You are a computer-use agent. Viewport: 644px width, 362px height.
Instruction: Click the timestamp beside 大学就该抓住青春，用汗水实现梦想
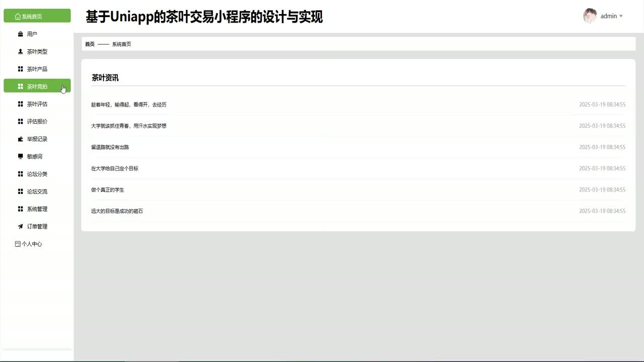pyautogui.click(x=602, y=126)
